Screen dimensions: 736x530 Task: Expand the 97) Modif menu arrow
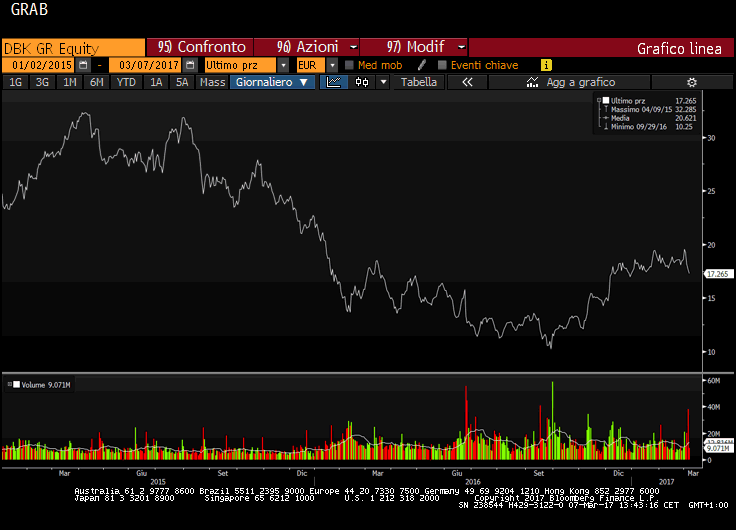[461, 47]
